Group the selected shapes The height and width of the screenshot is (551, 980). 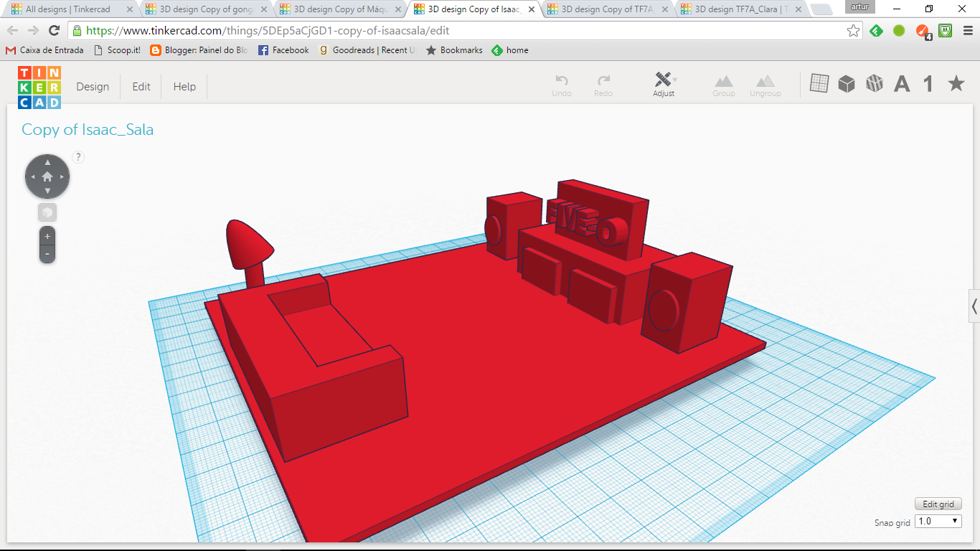(x=723, y=85)
